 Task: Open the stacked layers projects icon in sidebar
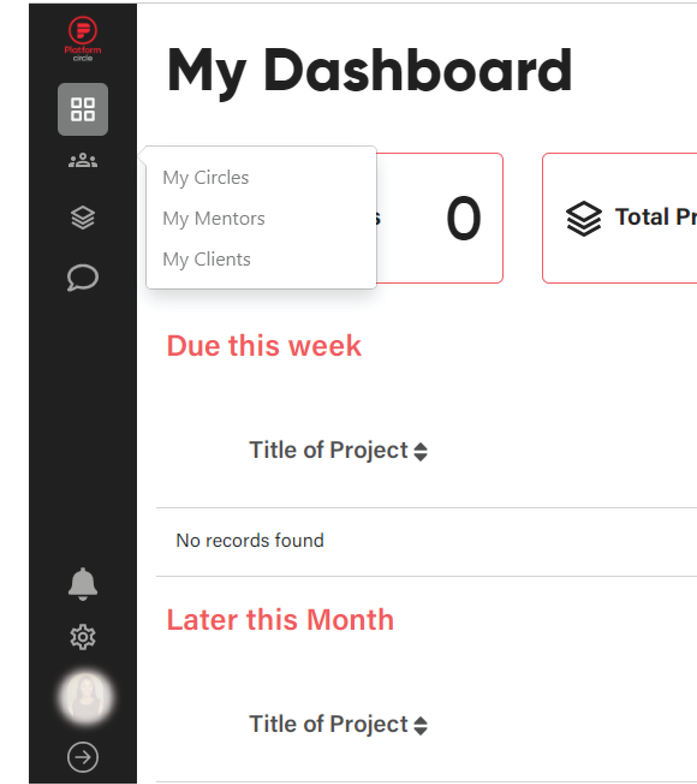point(83,218)
